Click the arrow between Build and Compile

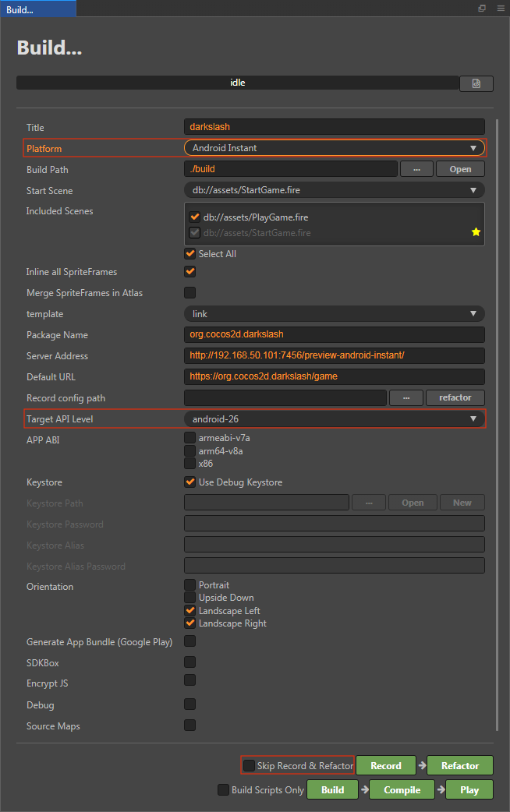coord(364,789)
